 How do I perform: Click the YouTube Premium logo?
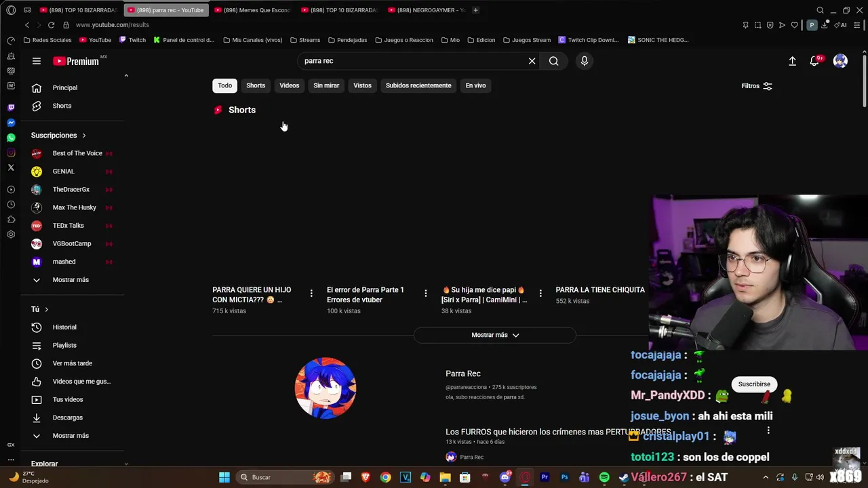(x=76, y=61)
